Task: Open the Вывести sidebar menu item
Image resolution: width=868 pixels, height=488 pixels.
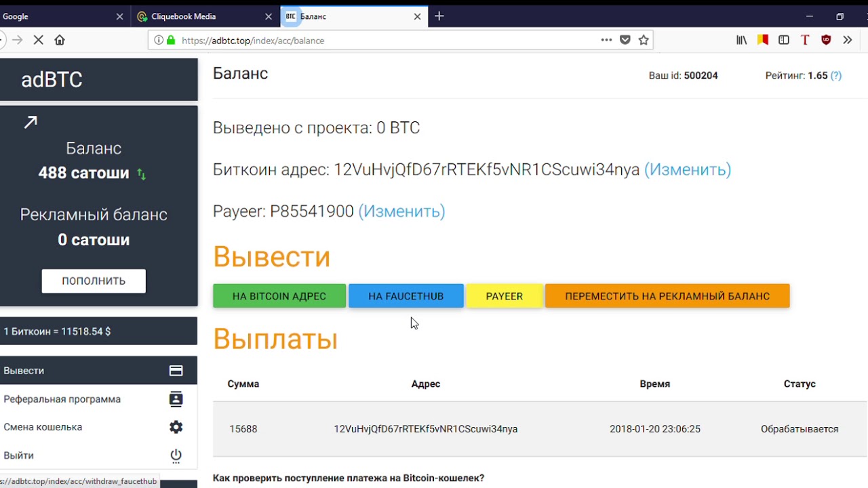Action: (x=98, y=371)
